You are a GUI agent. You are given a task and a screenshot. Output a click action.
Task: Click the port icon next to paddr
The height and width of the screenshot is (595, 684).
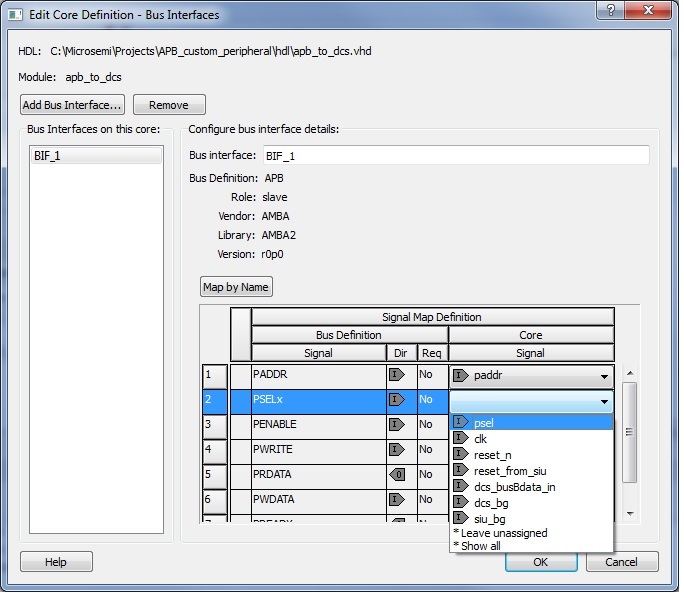[462, 377]
